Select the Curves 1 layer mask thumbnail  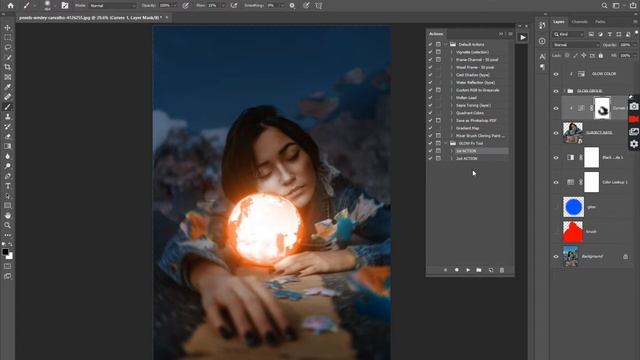602,108
